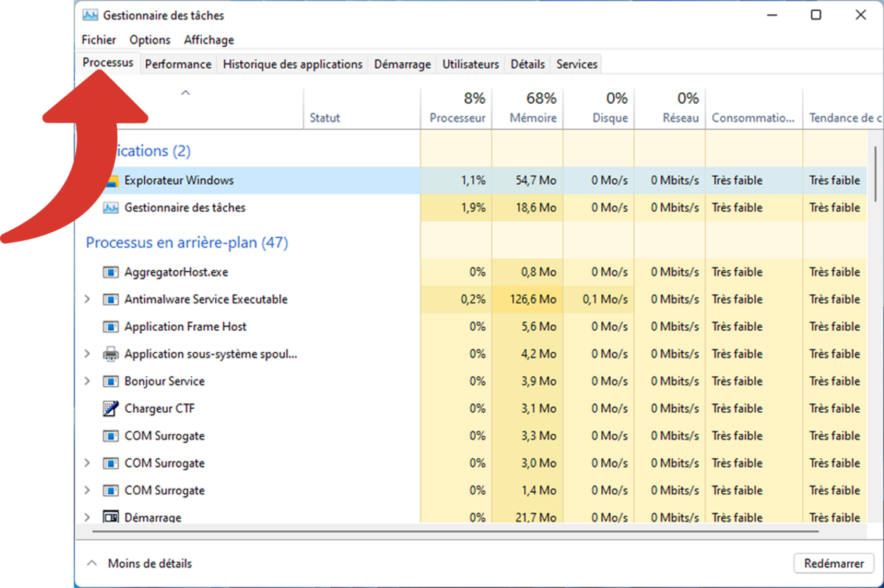Click the Gestionnaire des tâches process row icon

click(110, 208)
